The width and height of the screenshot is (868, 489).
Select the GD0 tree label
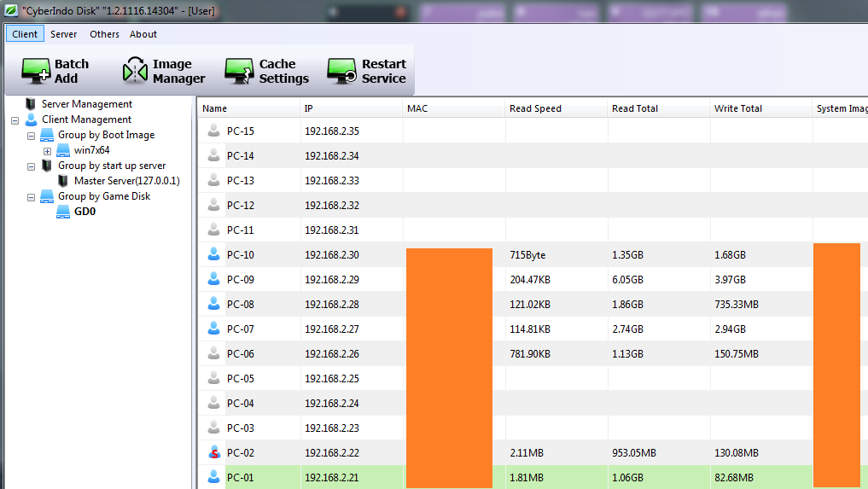pyautogui.click(x=84, y=212)
